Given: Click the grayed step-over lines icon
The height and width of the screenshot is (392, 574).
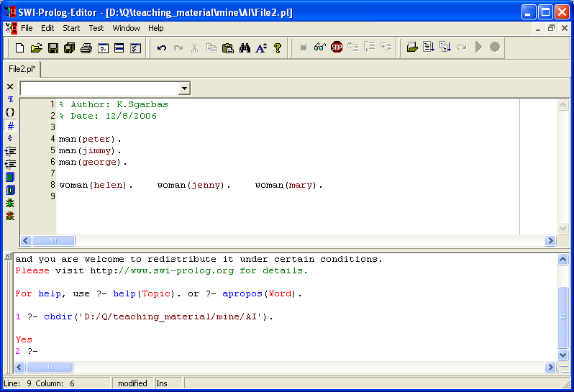Looking at the screenshot, I should [370, 47].
